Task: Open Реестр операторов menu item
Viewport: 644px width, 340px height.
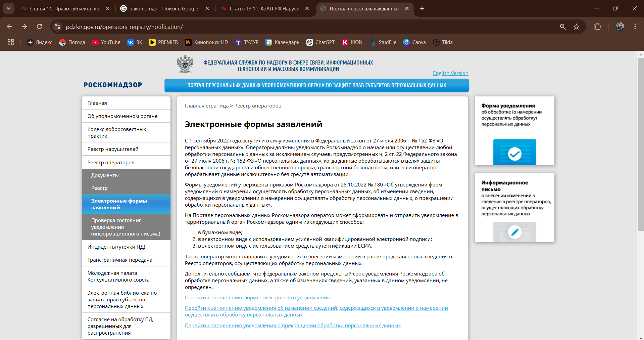Action: [x=126, y=163]
